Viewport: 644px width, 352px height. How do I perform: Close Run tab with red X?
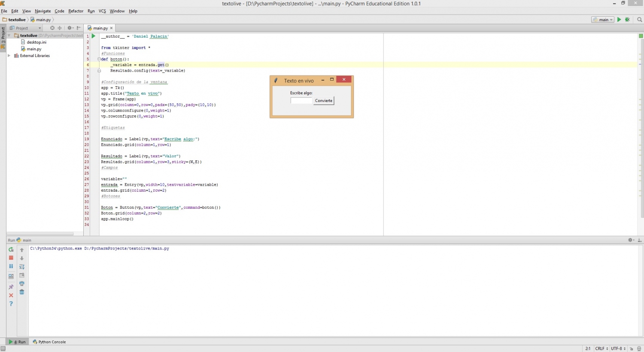click(x=11, y=295)
